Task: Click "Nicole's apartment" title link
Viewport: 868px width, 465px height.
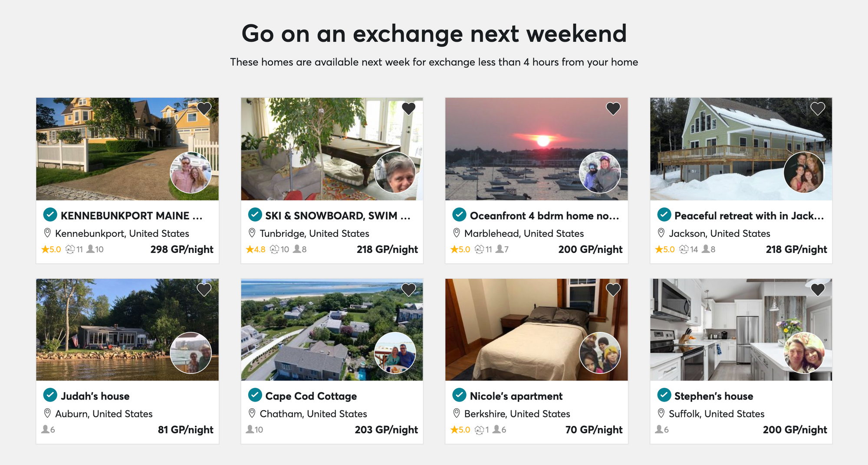Action: tap(516, 396)
